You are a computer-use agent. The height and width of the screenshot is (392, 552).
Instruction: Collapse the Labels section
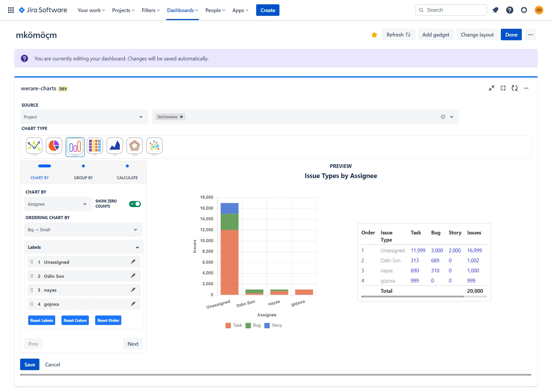pos(84,247)
